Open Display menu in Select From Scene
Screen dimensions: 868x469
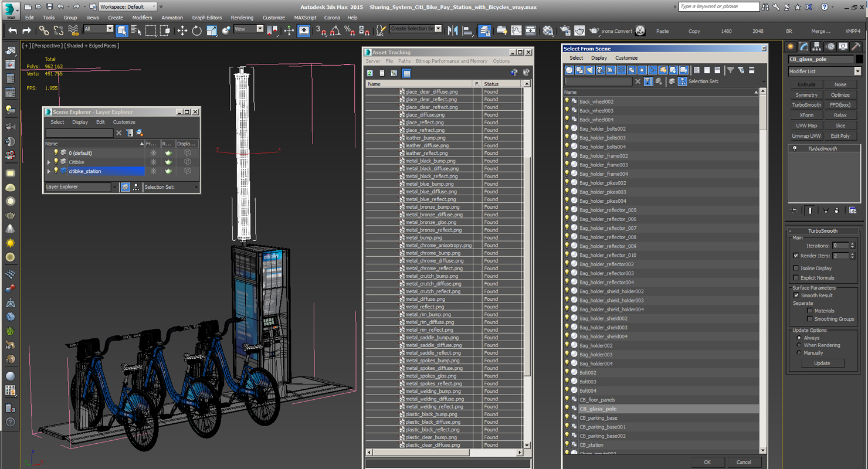(x=599, y=58)
